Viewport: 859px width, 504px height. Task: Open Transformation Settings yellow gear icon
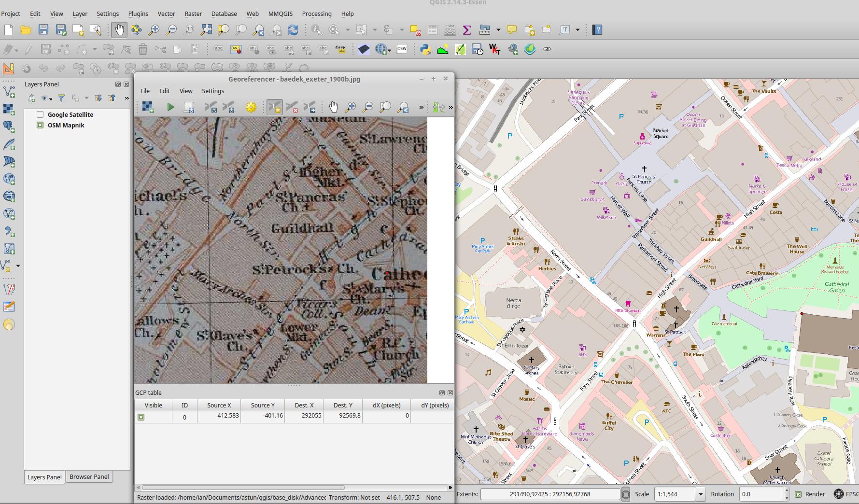point(251,107)
